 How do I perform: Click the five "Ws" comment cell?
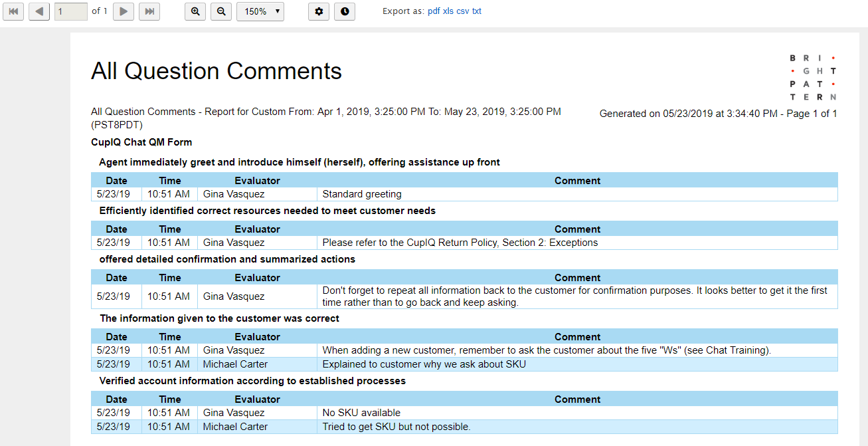(577, 350)
